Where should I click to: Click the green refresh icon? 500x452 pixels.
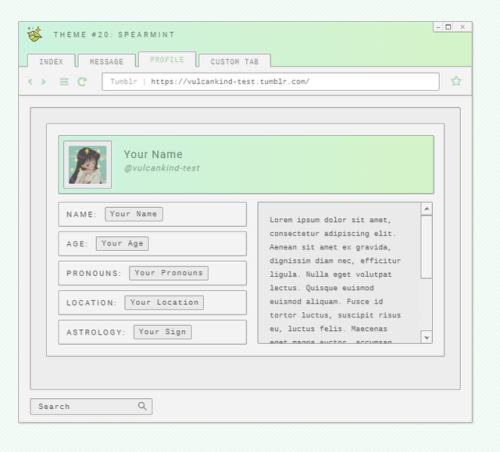82,82
